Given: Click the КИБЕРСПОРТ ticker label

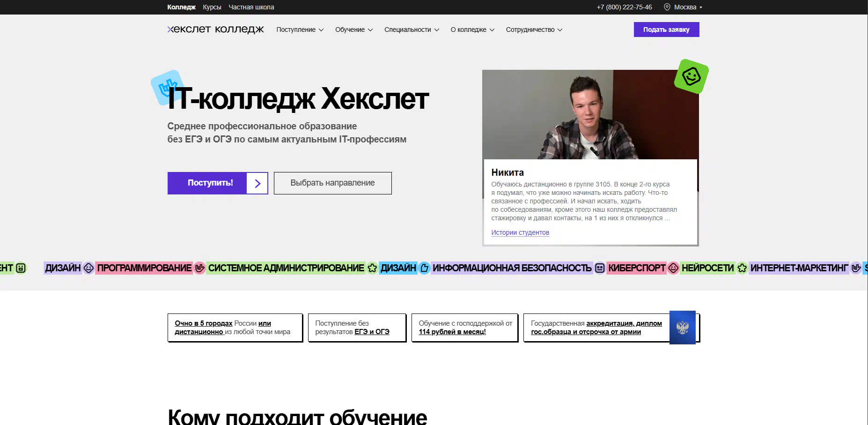Looking at the screenshot, I should (637, 268).
